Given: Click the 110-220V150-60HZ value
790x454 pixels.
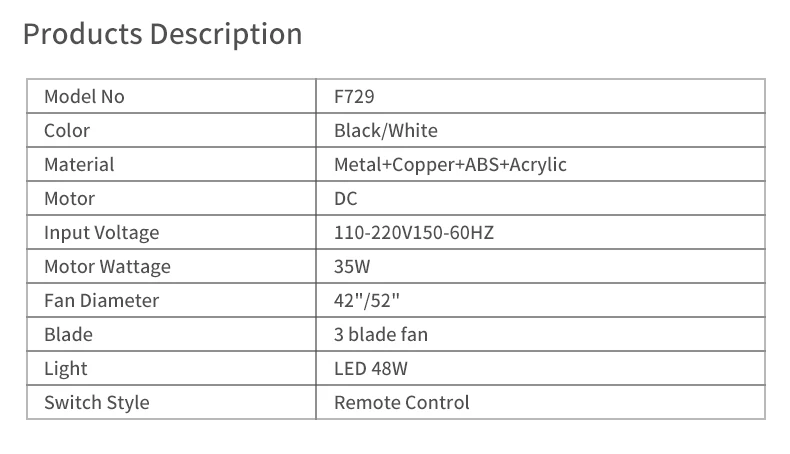Looking at the screenshot, I should click(x=414, y=232).
